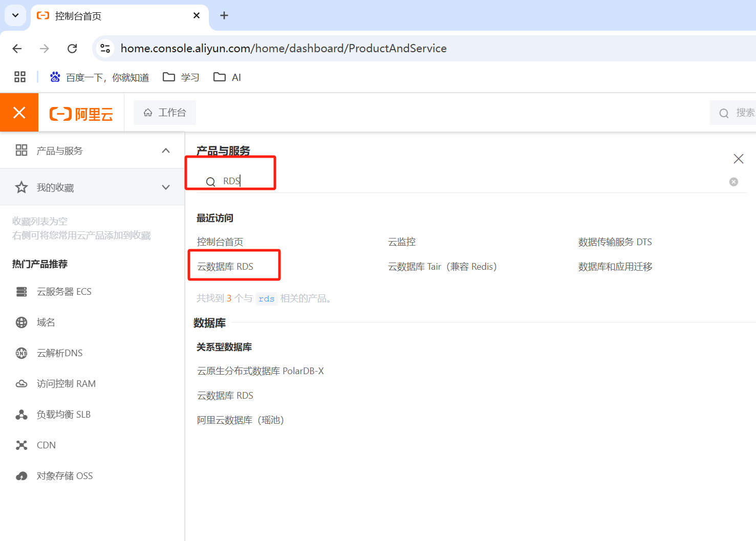
Task: Open the 学习 bookmark folder
Action: tap(181, 77)
